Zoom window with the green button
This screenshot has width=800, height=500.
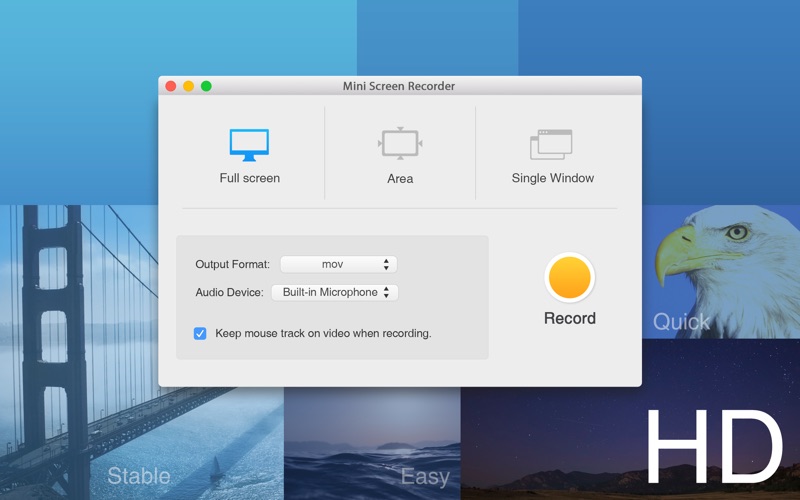[x=206, y=86]
